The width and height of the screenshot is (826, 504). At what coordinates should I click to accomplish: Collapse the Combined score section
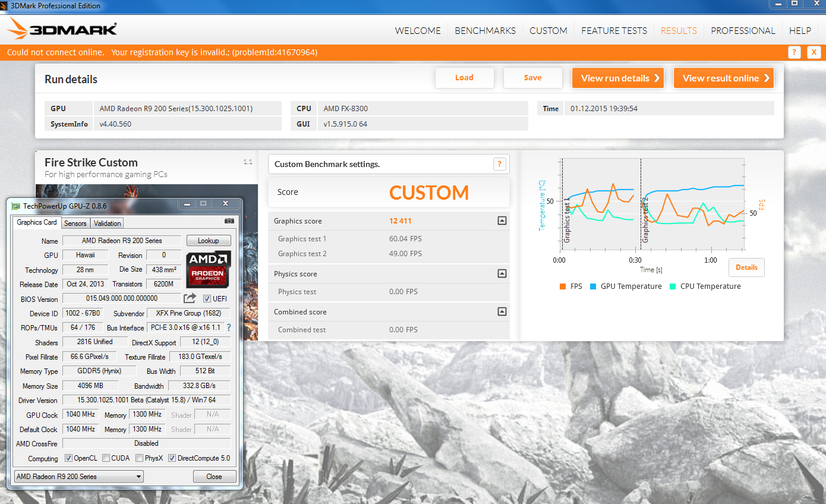(502, 311)
